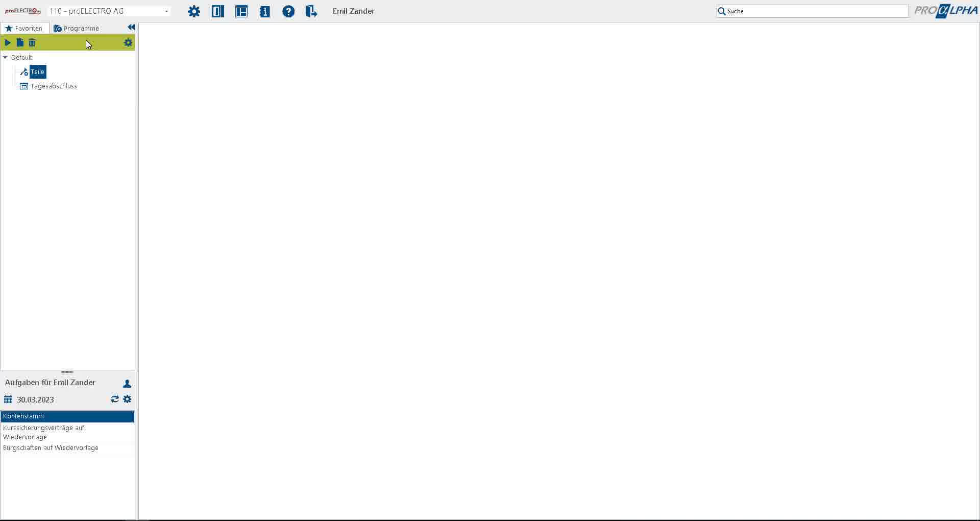Open help question mark icon

click(288, 11)
